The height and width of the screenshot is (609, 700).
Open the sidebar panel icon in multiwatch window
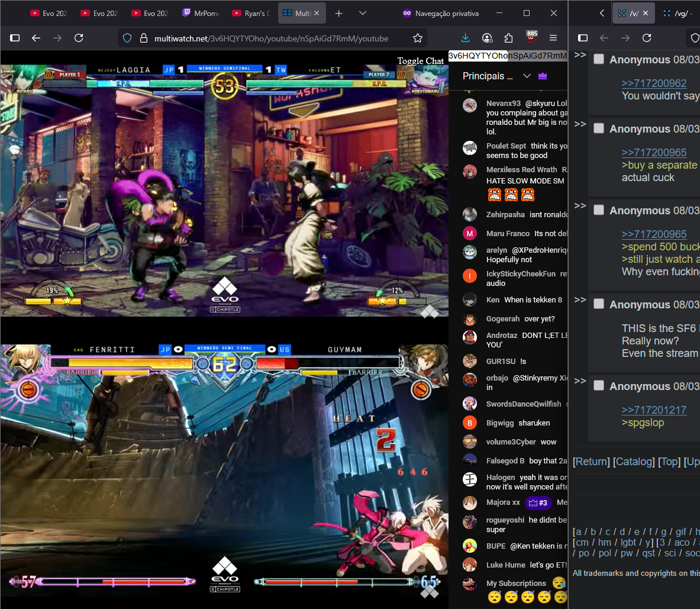(x=15, y=38)
